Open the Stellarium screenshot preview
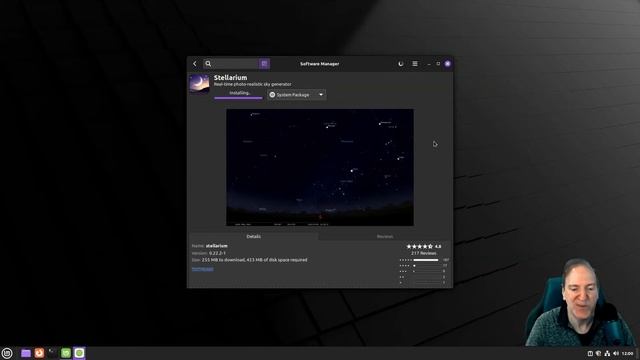The image size is (640, 360). (320, 167)
